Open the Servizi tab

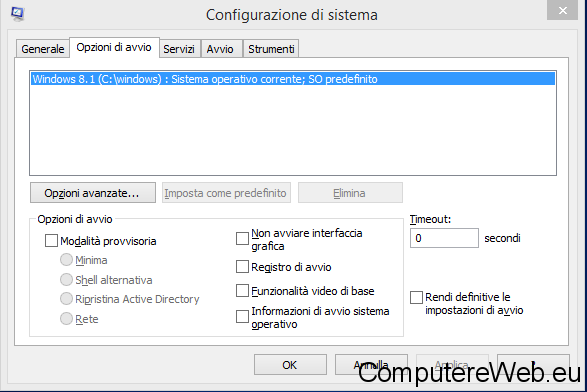pos(179,49)
